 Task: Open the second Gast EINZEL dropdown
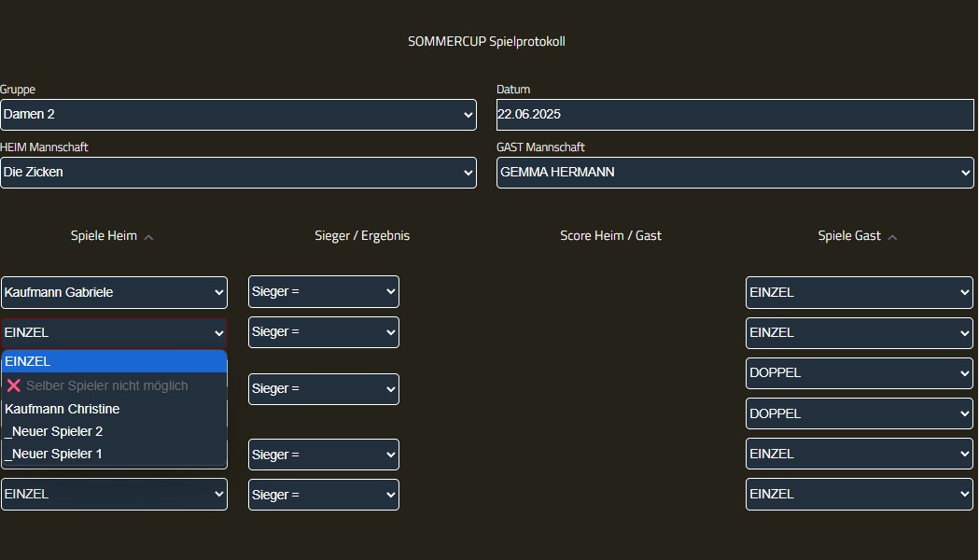(x=860, y=333)
